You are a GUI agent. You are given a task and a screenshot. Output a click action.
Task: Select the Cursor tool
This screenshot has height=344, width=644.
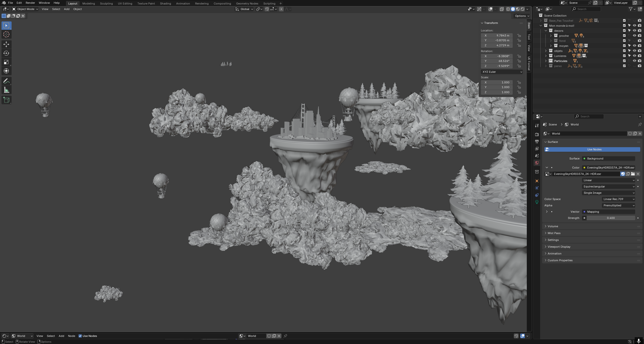point(6,35)
